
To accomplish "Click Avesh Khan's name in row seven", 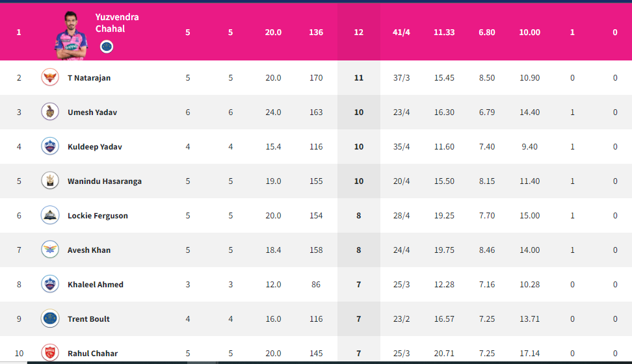I will pos(89,250).
